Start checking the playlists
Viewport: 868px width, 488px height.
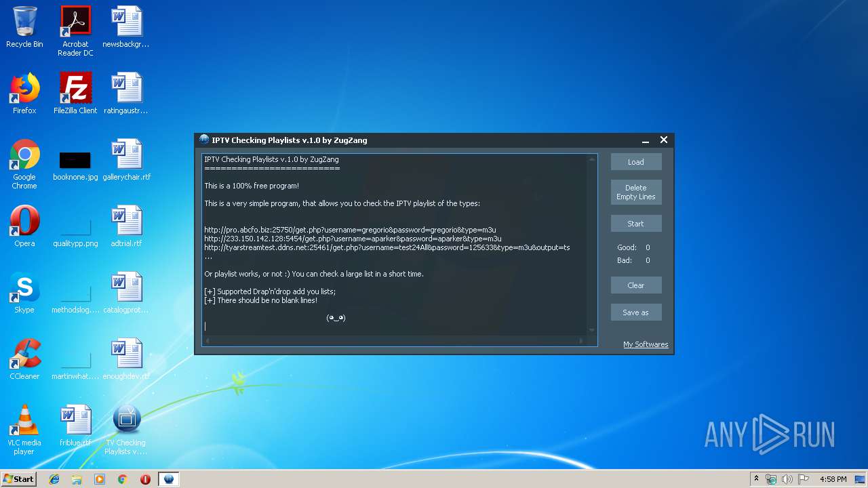point(636,224)
